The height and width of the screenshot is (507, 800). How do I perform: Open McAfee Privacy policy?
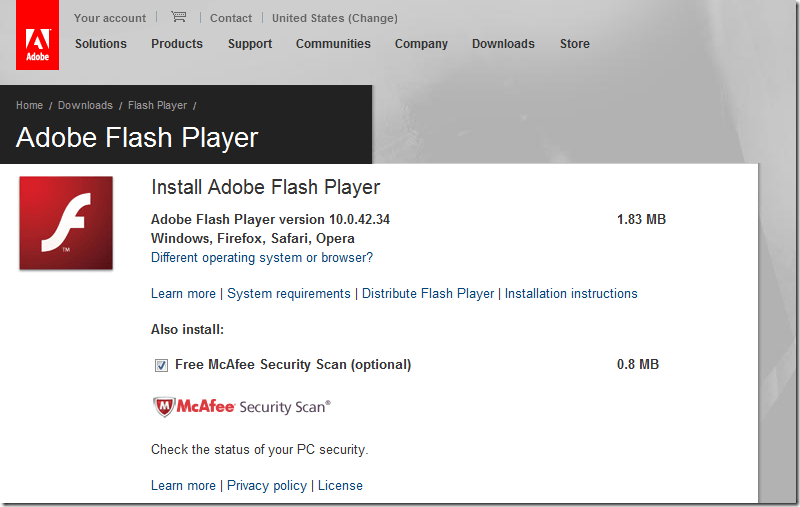click(267, 486)
